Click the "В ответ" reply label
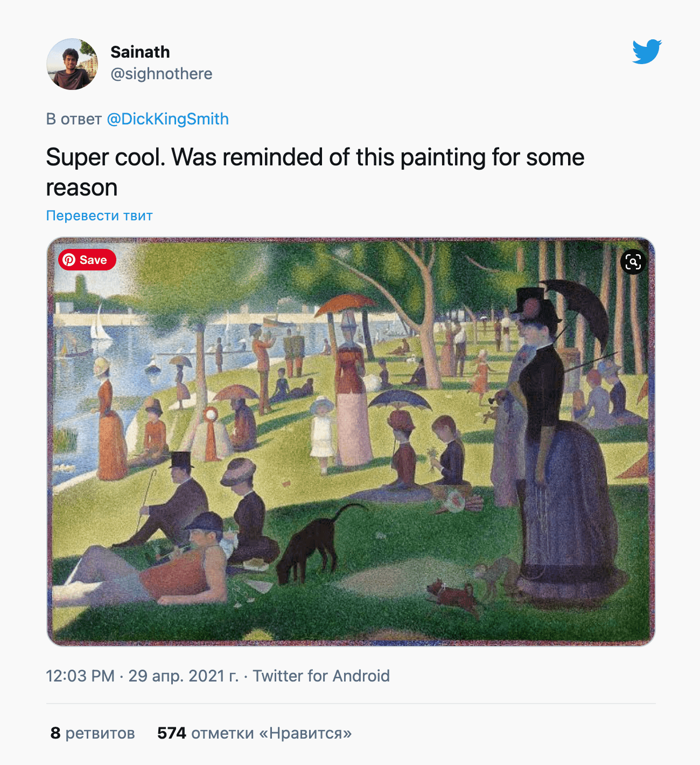This screenshot has width=700, height=765. point(74,119)
